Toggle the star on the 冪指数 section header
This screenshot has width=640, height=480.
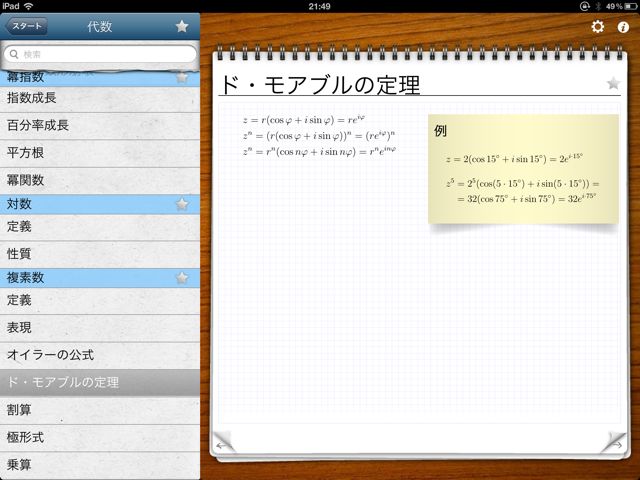tap(182, 77)
